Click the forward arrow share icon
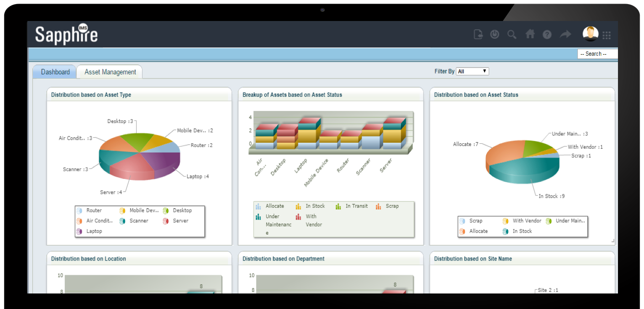 tap(565, 34)
